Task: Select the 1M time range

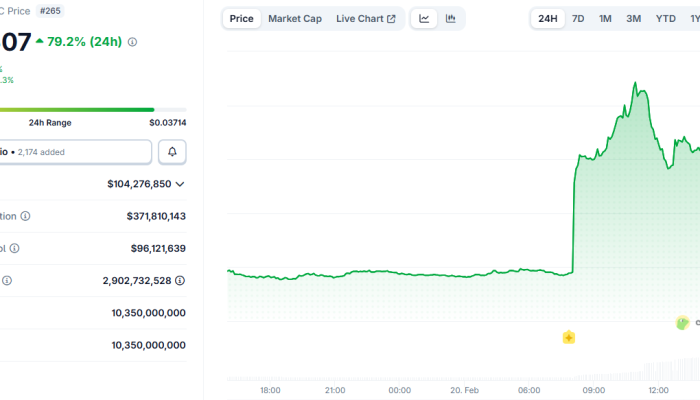Action: (606, 19)
